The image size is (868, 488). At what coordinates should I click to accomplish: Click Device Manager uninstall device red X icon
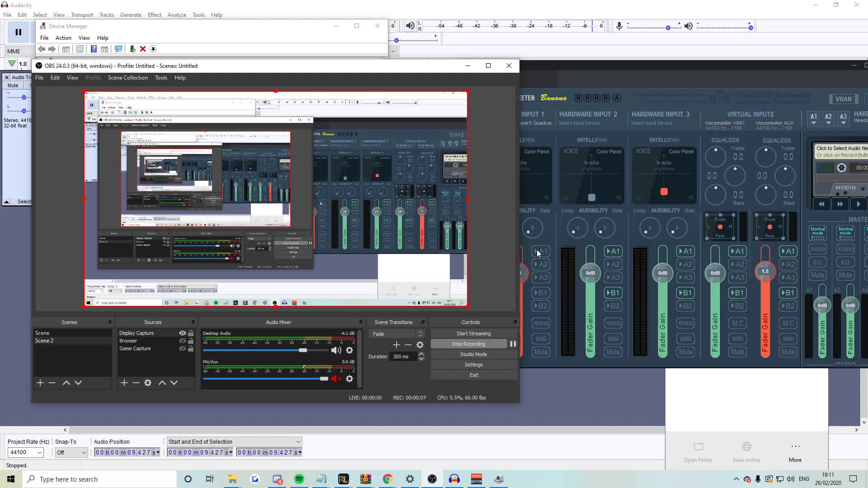pos(143,49)
